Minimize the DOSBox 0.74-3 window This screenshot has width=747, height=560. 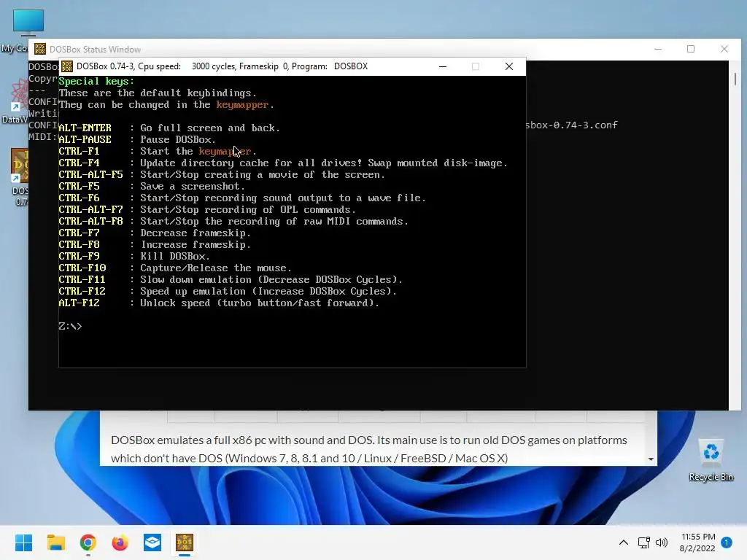443,66
